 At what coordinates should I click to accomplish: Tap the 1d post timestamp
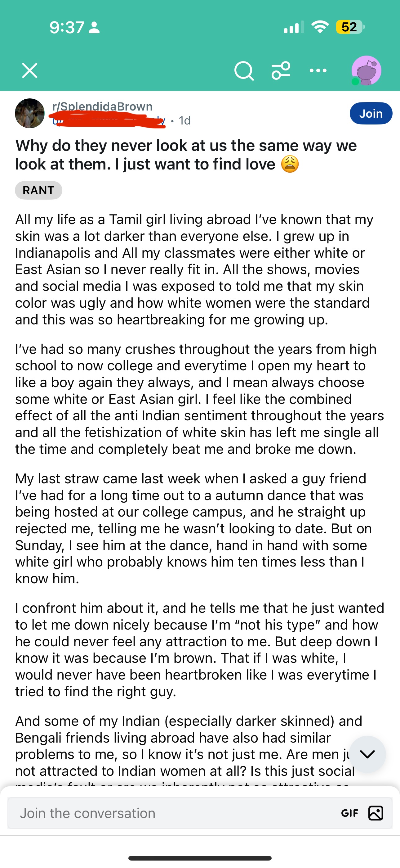184,121
